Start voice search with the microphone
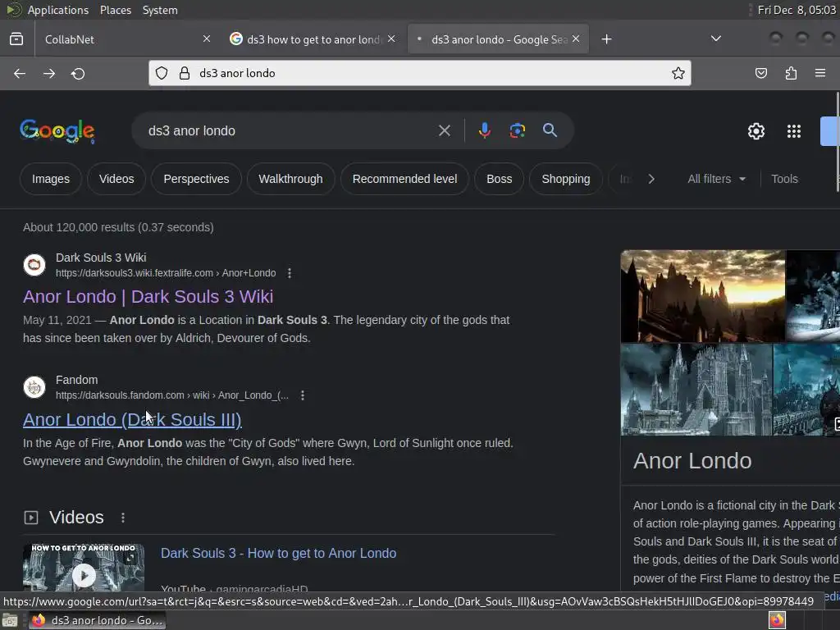Image resolution: width=840 pixels, height=630 pixels. click(484, 130)
